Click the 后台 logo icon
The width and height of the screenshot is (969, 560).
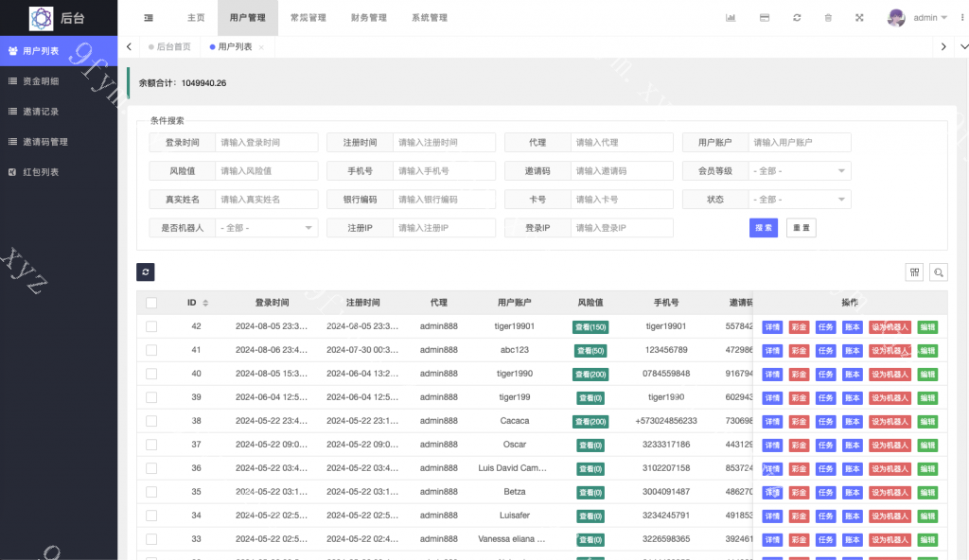pyautogui.click(x=42, y=19)
